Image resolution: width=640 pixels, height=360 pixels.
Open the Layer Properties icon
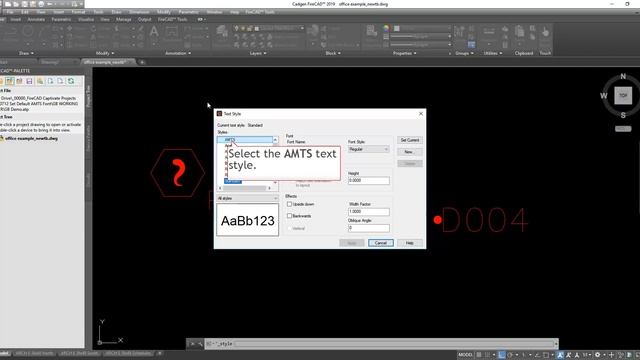pyautogui.click(x=222, y=32)
